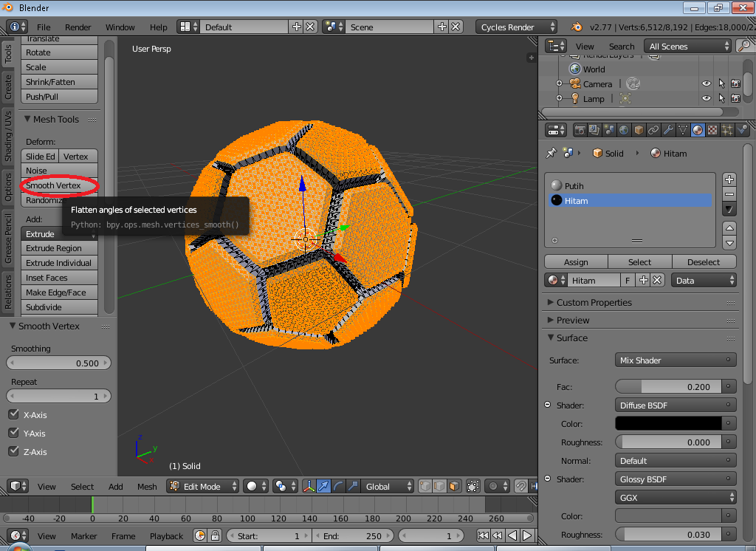Open the Texture properties (checkered icon)

pos(712,129)
